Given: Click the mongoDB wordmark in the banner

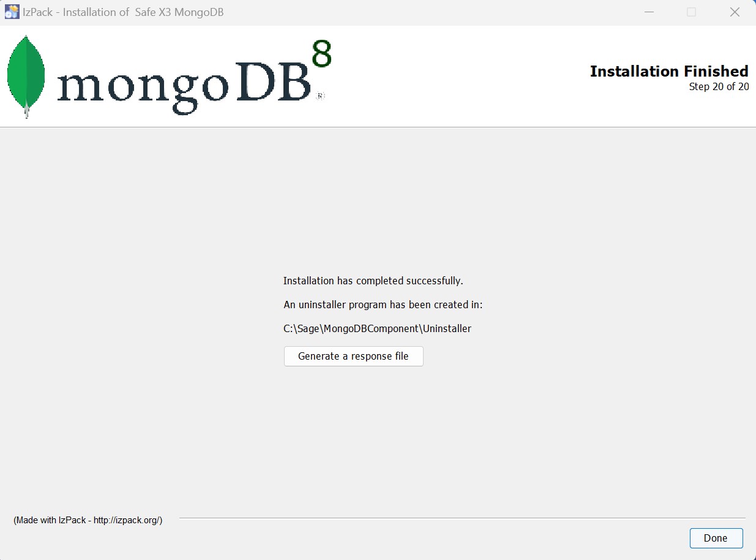Looking at the screenshot, I should point(184,85).
